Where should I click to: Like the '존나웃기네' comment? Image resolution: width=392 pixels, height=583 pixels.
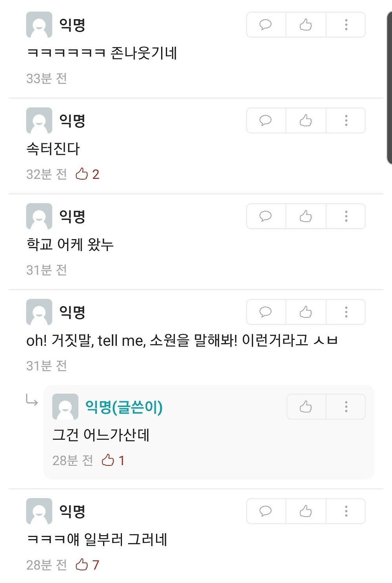(x=306, y=25)
